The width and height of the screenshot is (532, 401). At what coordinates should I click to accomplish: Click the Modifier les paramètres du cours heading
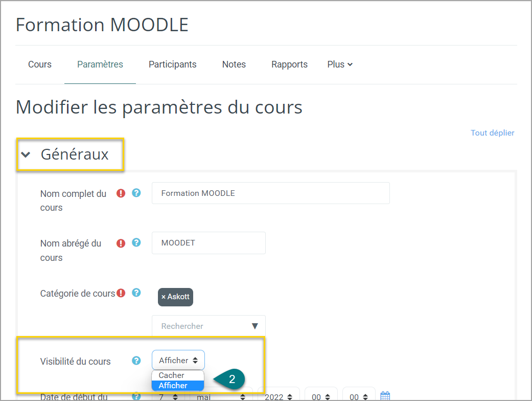159,107
